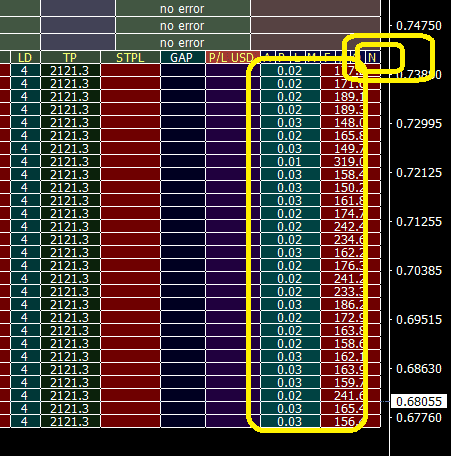Click 0.03 cell in the 149.7 row
This screenshot has height=456, width=451.
290,149
